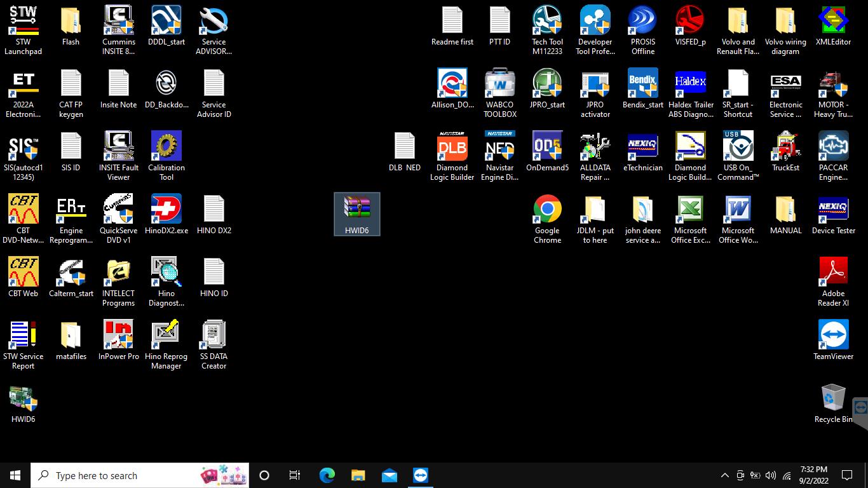
Task: Select the VISFED_p shortcut icon
Action: pyautogui.click(x=691, y=26)
